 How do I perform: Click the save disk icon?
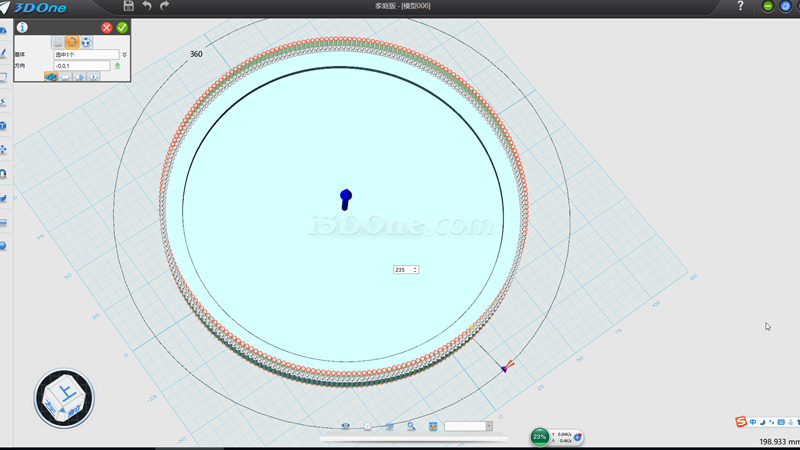(129, 6)
